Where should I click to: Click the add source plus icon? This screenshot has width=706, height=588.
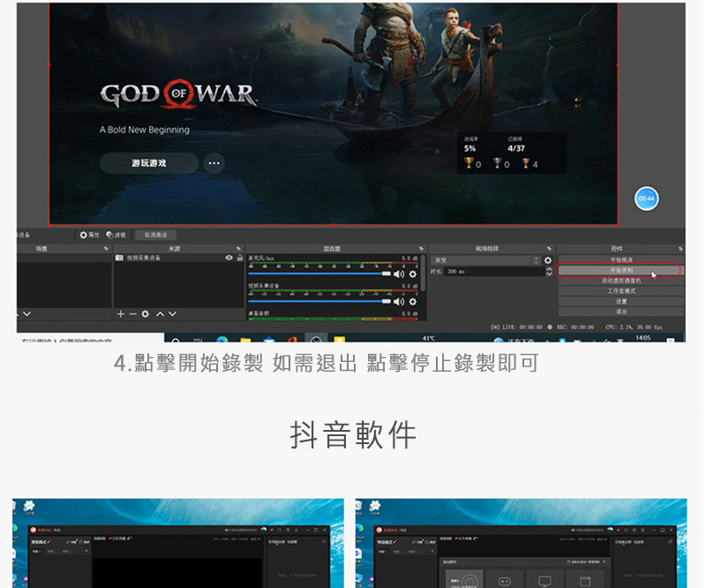120,314
